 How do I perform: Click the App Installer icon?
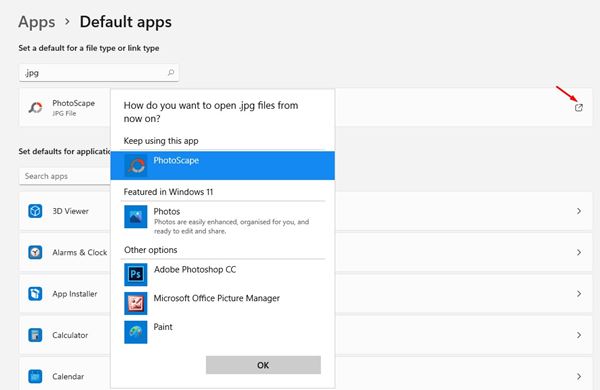[35, 294]
